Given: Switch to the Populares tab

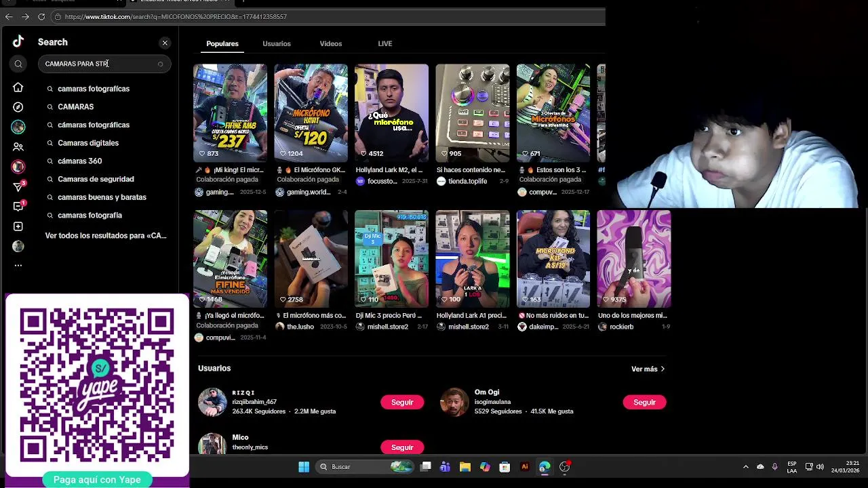Looking at the screenshot, I should click(x=222, y=44).
